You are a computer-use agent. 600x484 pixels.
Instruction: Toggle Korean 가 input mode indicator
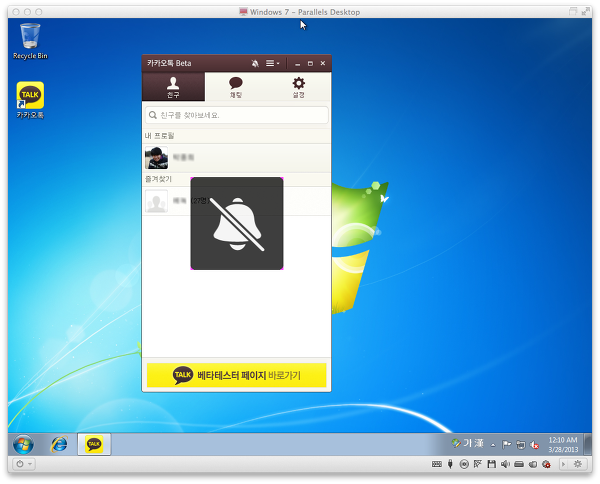pyautogui.click(x=468, y=443)
